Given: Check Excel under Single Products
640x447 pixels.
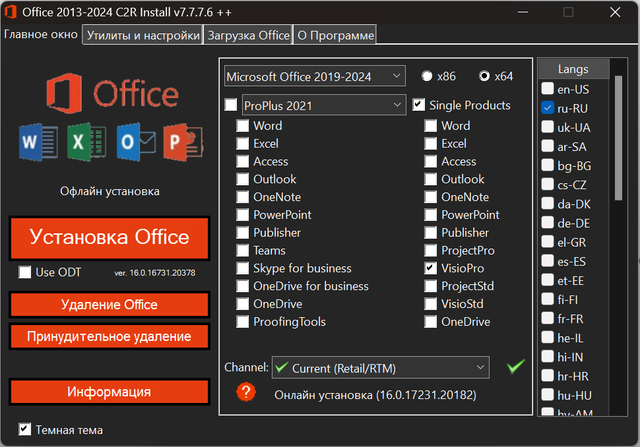Looking at the screenshot, I should pos(430,143).
